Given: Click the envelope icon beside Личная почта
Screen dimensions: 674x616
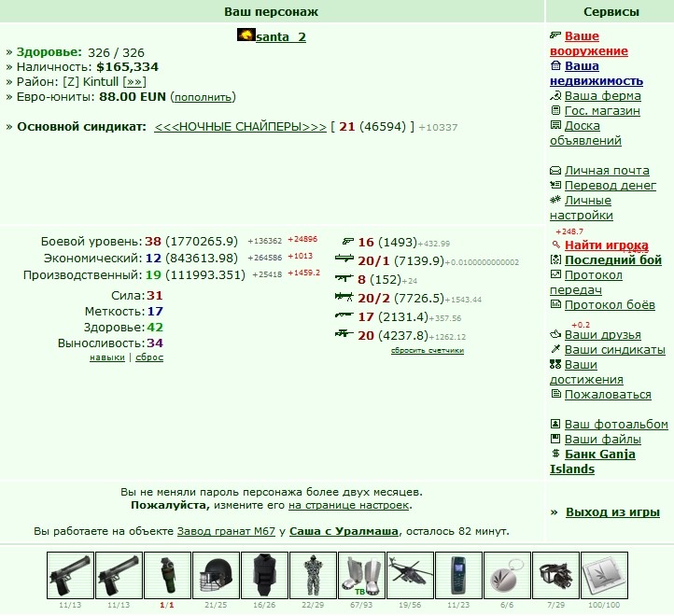Looking at the screenshot, I should pyautogui.click(x=555, y=170).
